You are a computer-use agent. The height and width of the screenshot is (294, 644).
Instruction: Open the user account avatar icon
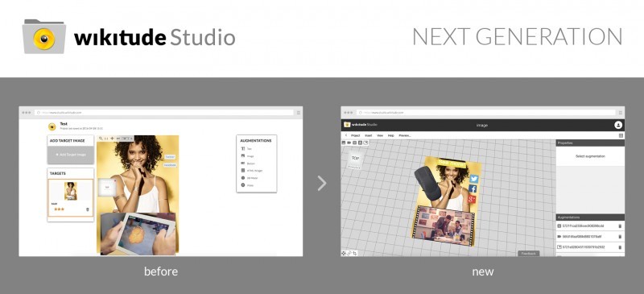(x=618, y=125)
